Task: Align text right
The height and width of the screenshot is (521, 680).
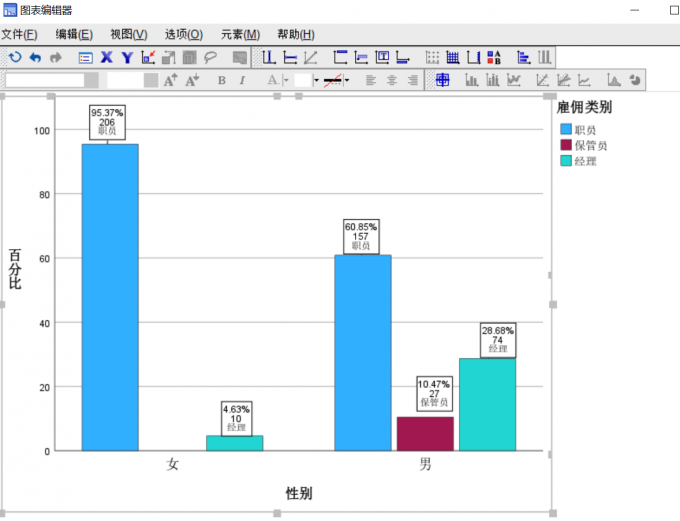Action: [413, 80]
